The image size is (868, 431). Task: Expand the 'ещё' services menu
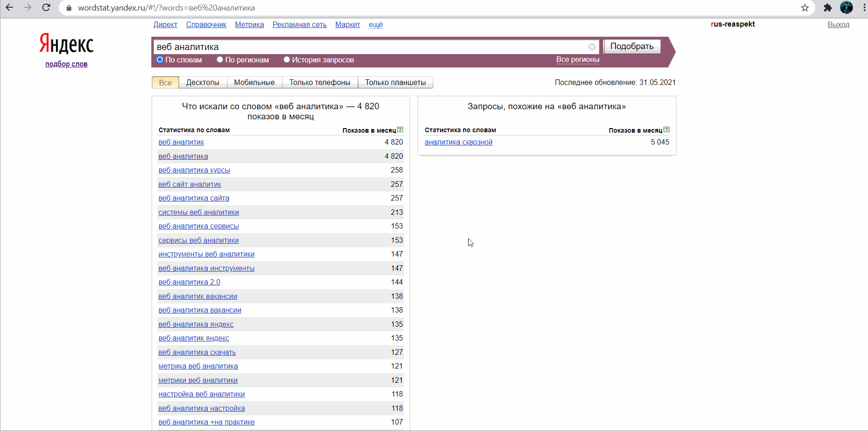(376, 25)
